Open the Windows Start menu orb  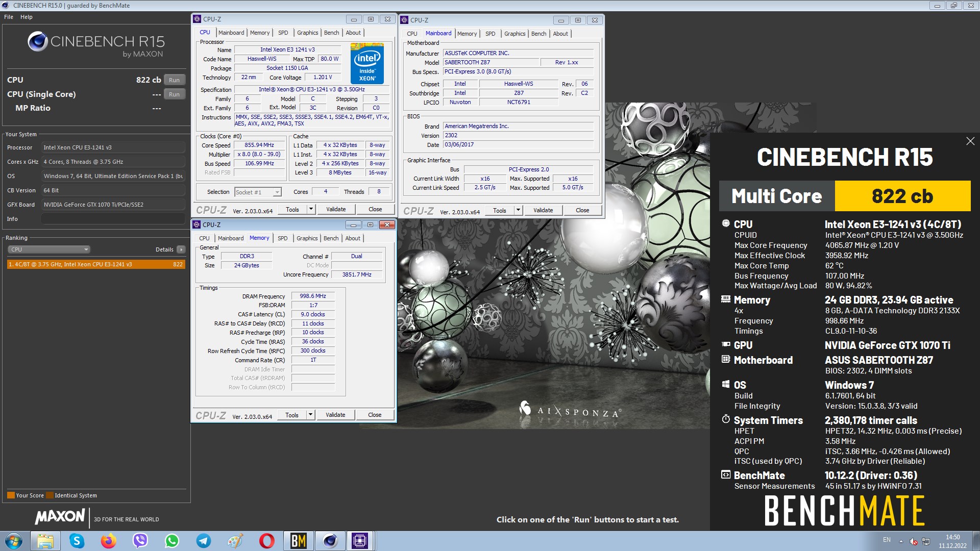[14, 541]
